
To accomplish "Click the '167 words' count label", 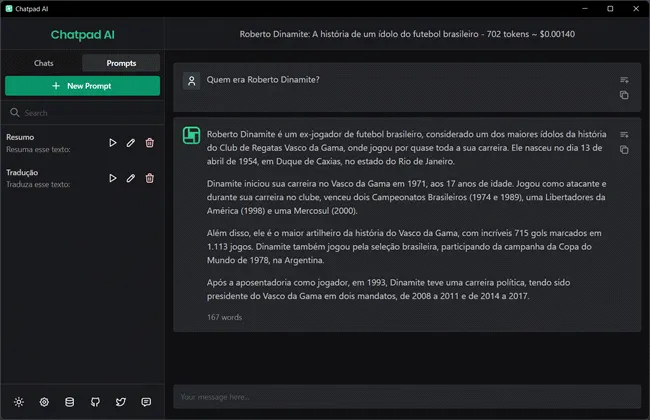I will [224, 317].
